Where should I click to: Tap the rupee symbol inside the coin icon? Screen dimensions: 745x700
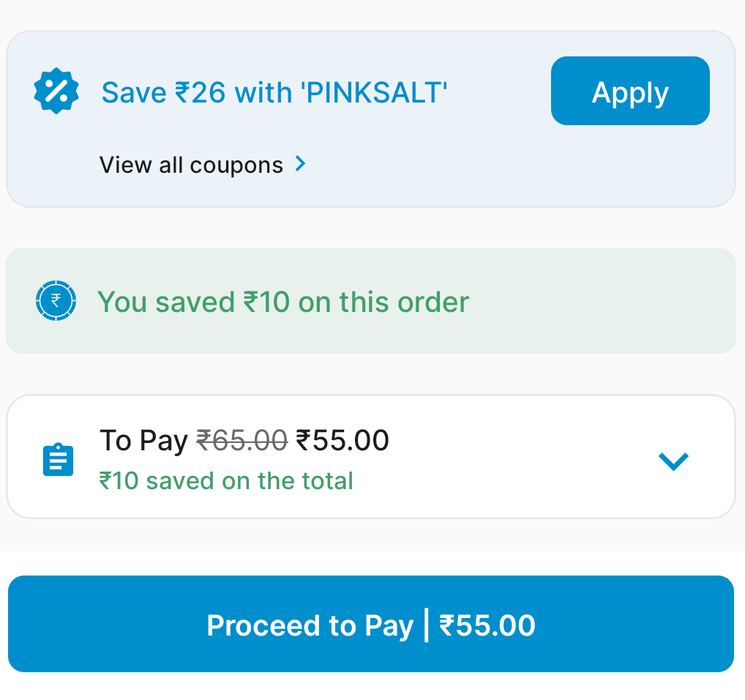point(56,300)
